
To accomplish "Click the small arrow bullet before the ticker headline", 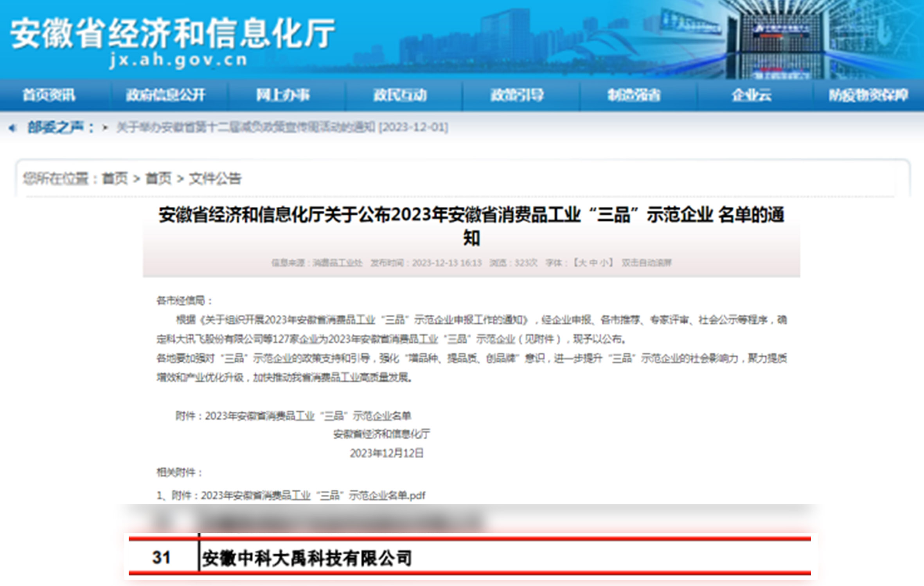I will click(105, 128).
